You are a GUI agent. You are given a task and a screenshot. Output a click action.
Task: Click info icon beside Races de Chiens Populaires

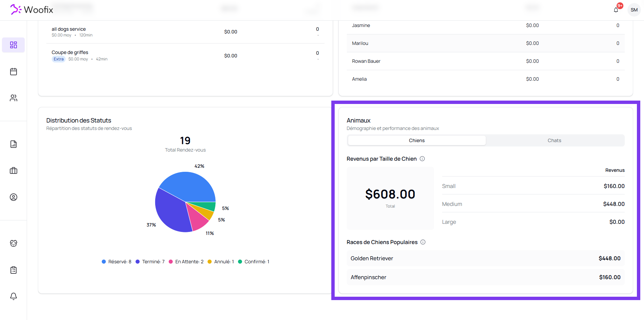click(423, 242)
